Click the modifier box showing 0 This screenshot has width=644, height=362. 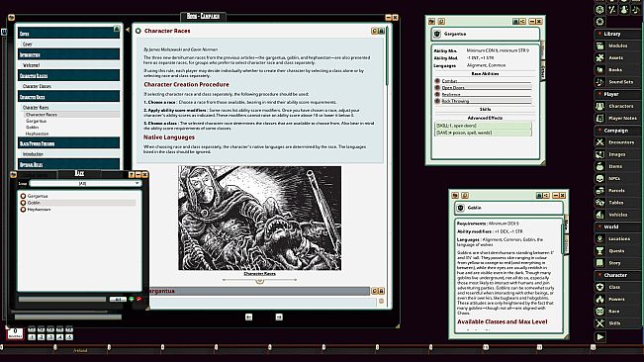(x=15, y=333)
